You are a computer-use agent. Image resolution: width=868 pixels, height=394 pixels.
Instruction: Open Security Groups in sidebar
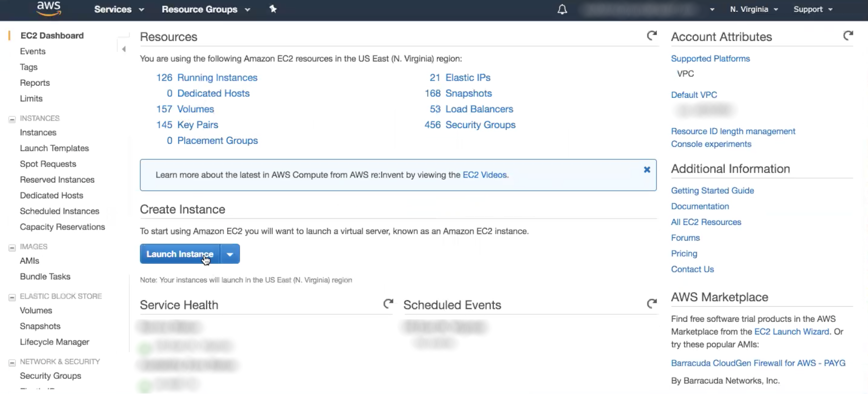pyautogui.click(x=50, y=375)
